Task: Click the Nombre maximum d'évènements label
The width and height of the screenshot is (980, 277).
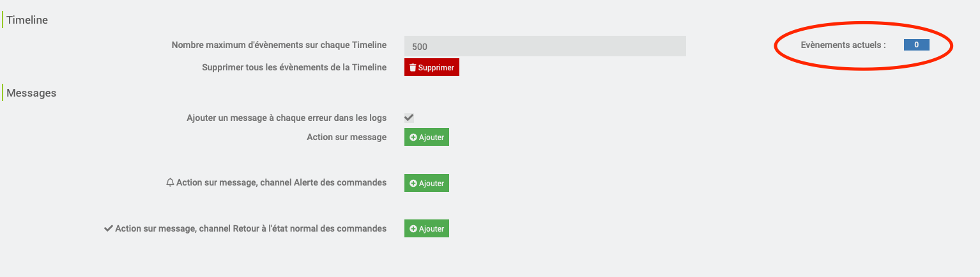Action: point(279,45)
